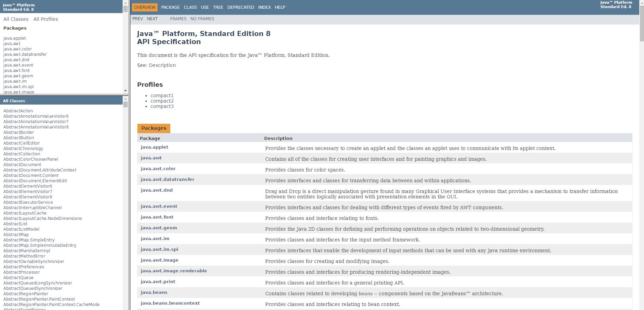Open the AbstractChronology class
The height and width of the screenshot is (310, 644).
[23, 149]
